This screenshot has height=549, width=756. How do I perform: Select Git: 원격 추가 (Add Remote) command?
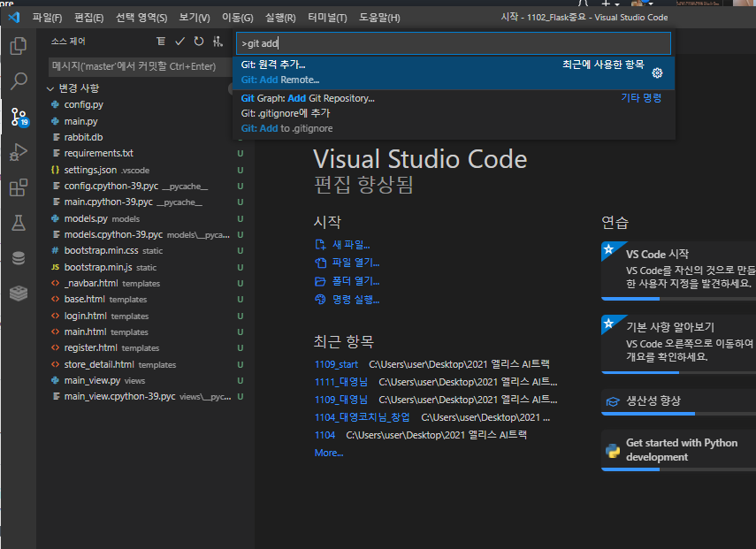click(x=454, y=72)
